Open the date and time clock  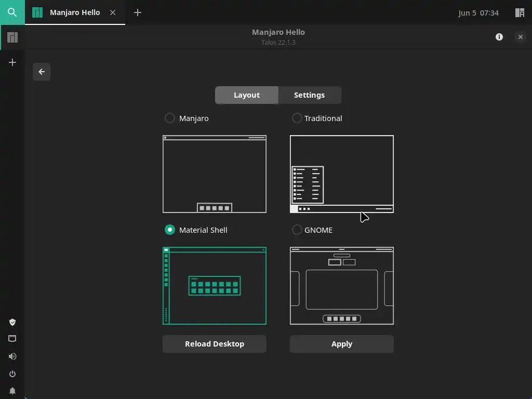point(478,13)
